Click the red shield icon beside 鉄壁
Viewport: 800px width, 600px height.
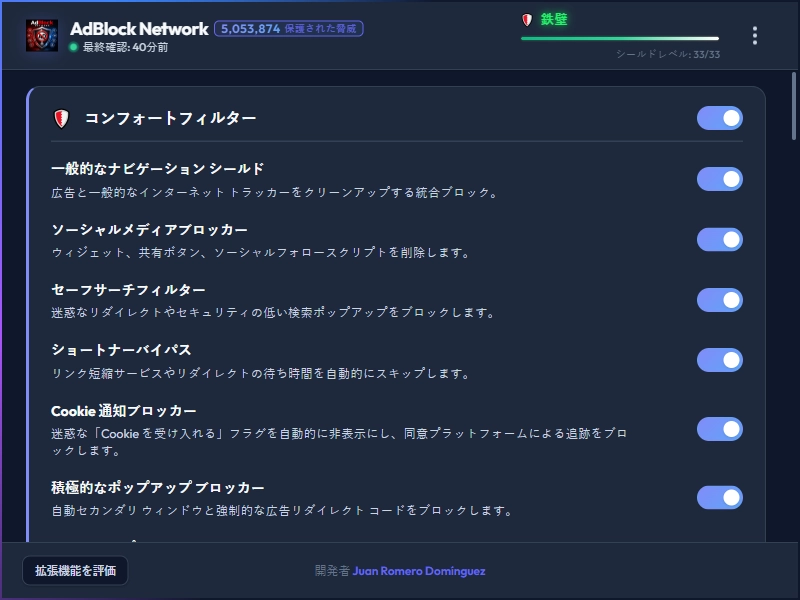(527, 20)
